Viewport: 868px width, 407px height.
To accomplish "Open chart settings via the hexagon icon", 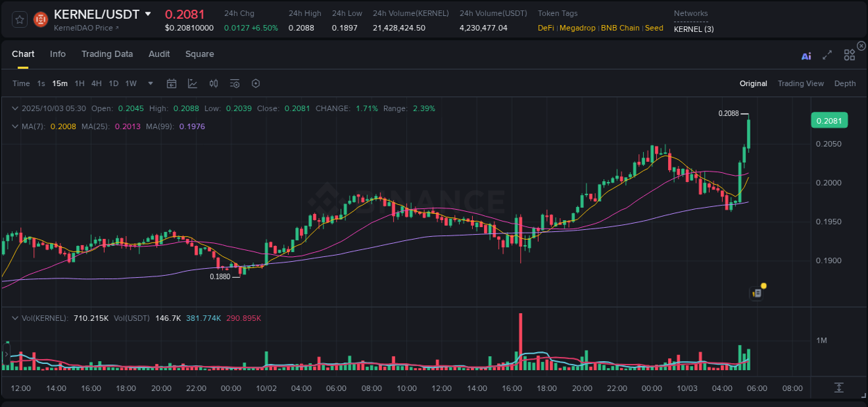I will (256, 83).
